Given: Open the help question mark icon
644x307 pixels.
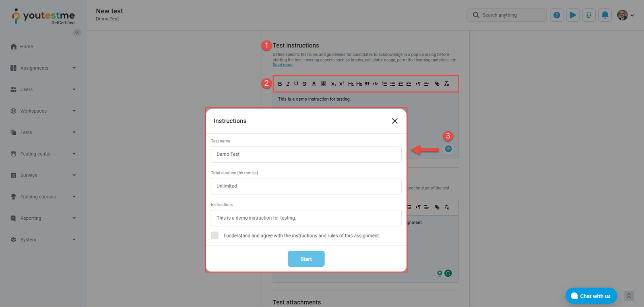Looking at the screenshot, I should [x=557, y=15].
